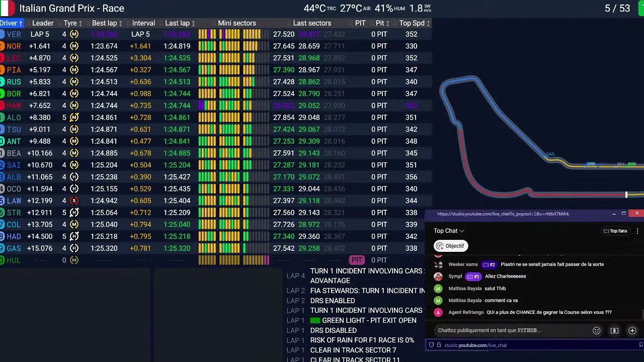The height and width of the screenshot is (362, 644).
Task: Click the DRS ENABLED race message
Action: (x=333, y=301)
